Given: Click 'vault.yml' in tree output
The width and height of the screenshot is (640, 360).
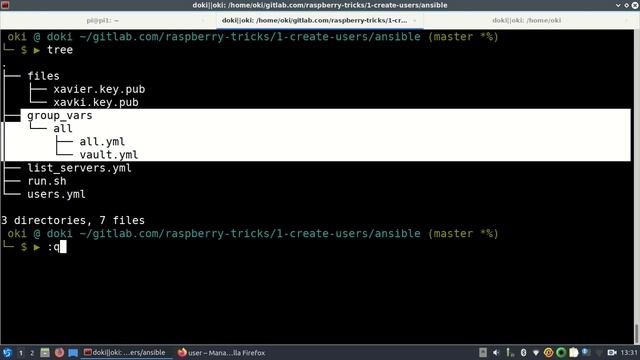Looking at the screenshot, I should coord(109,155).
